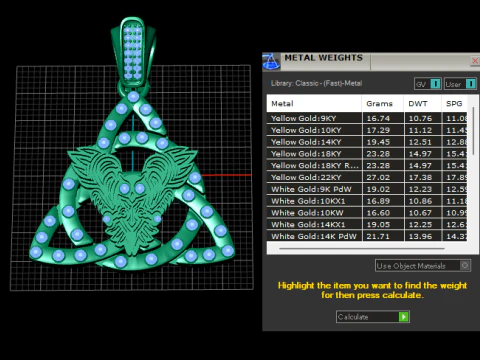Select the White Gold:10KW row

click(367, 213)
